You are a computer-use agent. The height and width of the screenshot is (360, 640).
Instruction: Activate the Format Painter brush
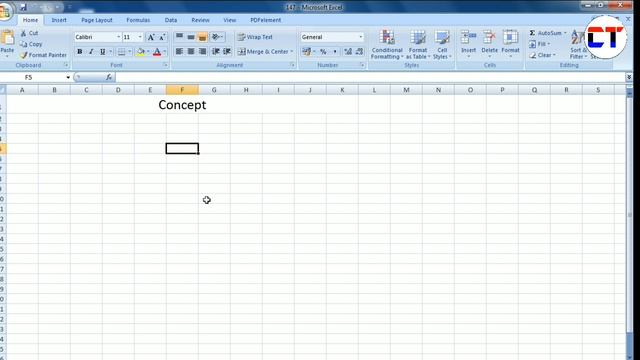tap(24, 55)
